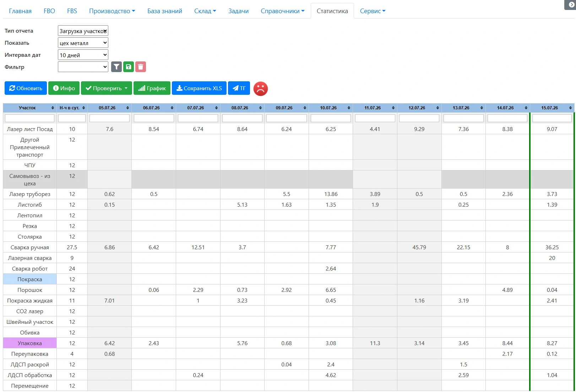Click Другой Привлеченный транспорт row label
This screenshot has height=392, width=576.
pos(30,147)
